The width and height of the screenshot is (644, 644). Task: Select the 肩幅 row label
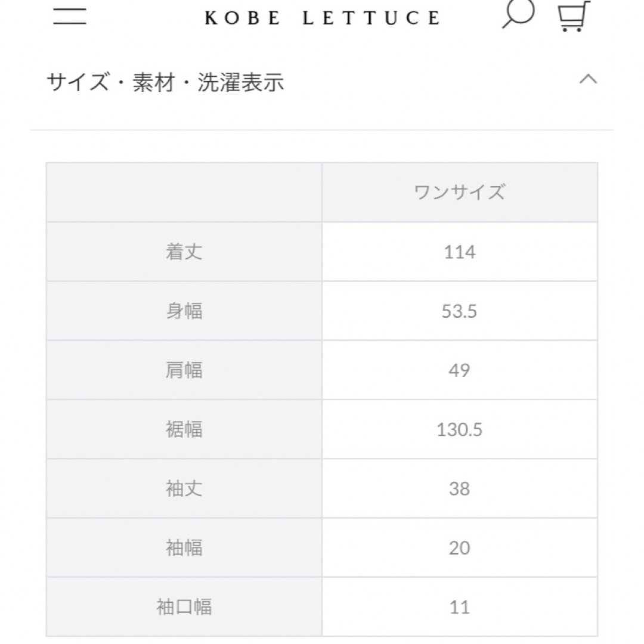click(x=184, y=370)
